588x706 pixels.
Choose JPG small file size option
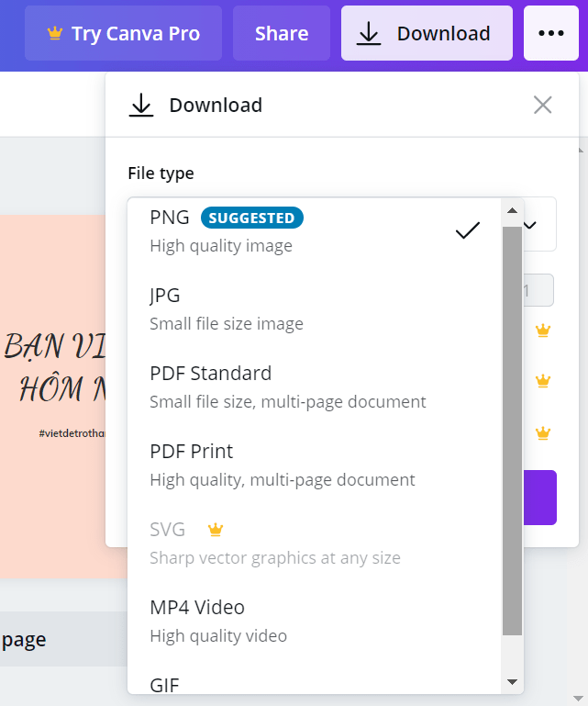click(275, 308)
